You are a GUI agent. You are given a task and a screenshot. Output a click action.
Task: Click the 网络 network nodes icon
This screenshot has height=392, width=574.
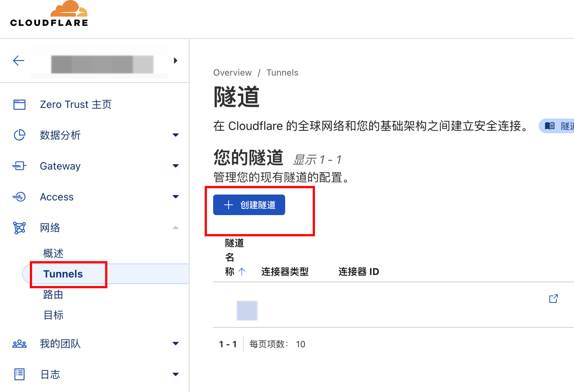[x=19, y=228]
